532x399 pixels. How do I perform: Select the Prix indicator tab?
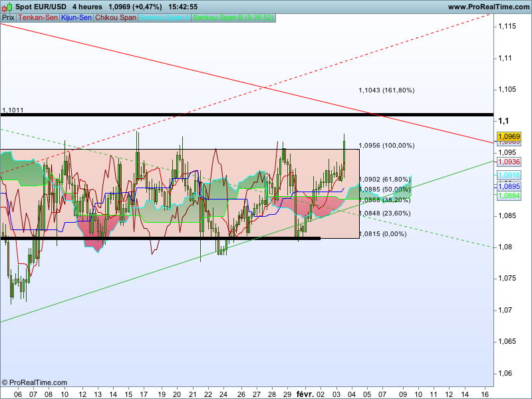[x=8, y=18]
